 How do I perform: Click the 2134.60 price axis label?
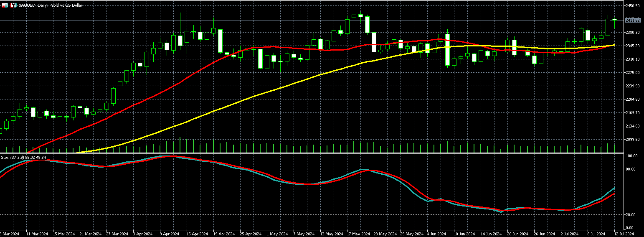[x=633, y=126]
